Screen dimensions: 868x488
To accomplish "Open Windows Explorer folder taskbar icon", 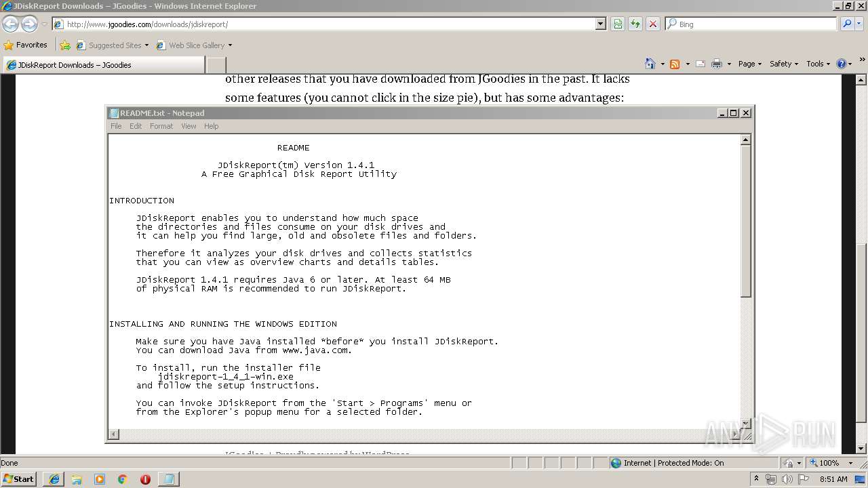I will [77, 479].
